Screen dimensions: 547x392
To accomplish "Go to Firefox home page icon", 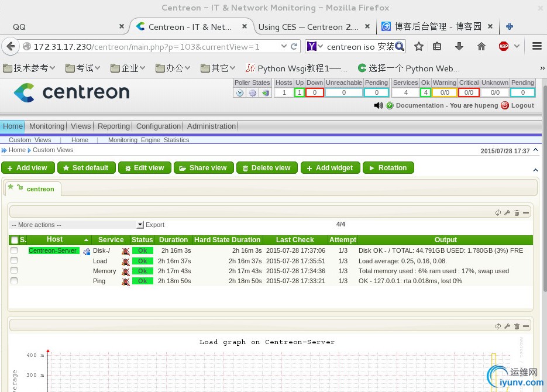I will click(x=481, y=46).
